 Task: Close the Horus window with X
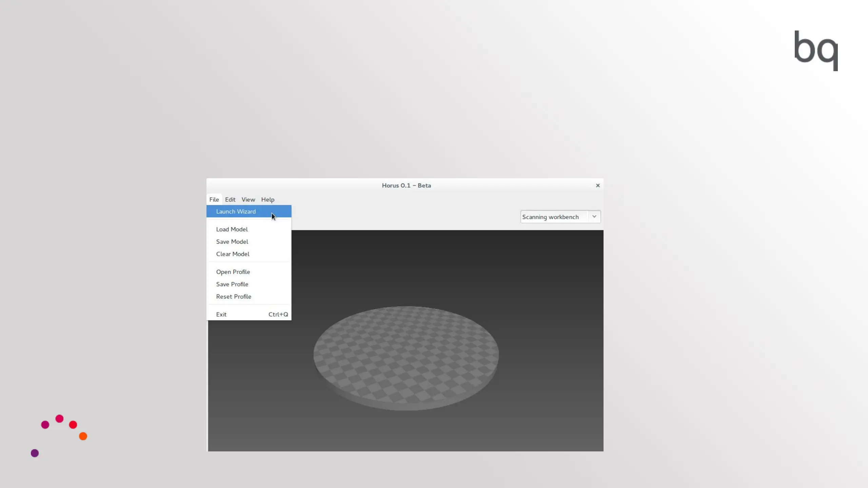coord(598,185)
